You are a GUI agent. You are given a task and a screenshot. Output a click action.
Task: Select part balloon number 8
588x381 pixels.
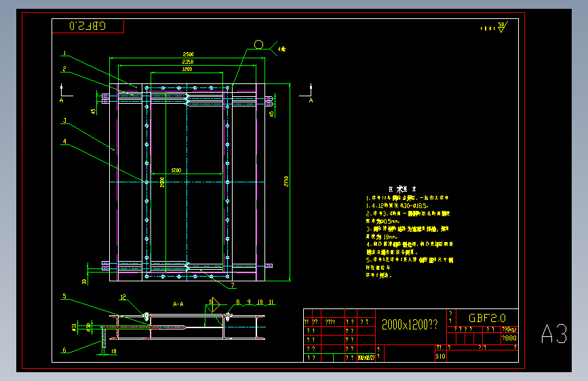point(238,302)
